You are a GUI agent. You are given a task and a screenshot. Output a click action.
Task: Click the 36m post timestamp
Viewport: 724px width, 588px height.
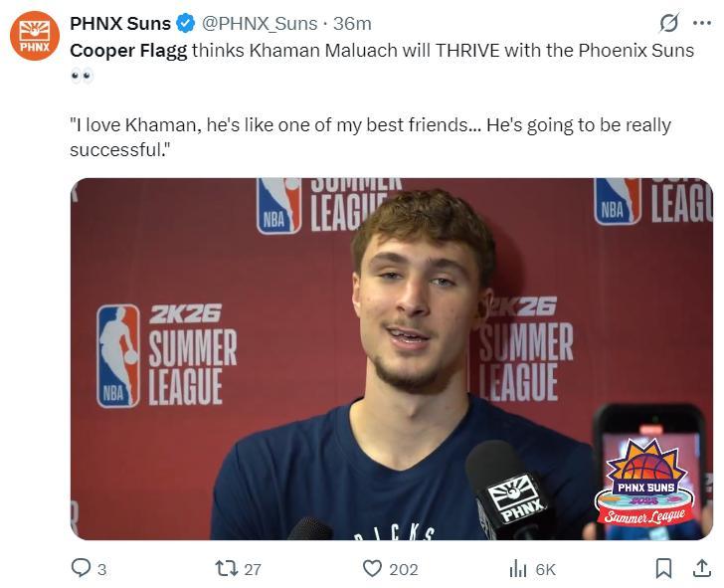352,23
